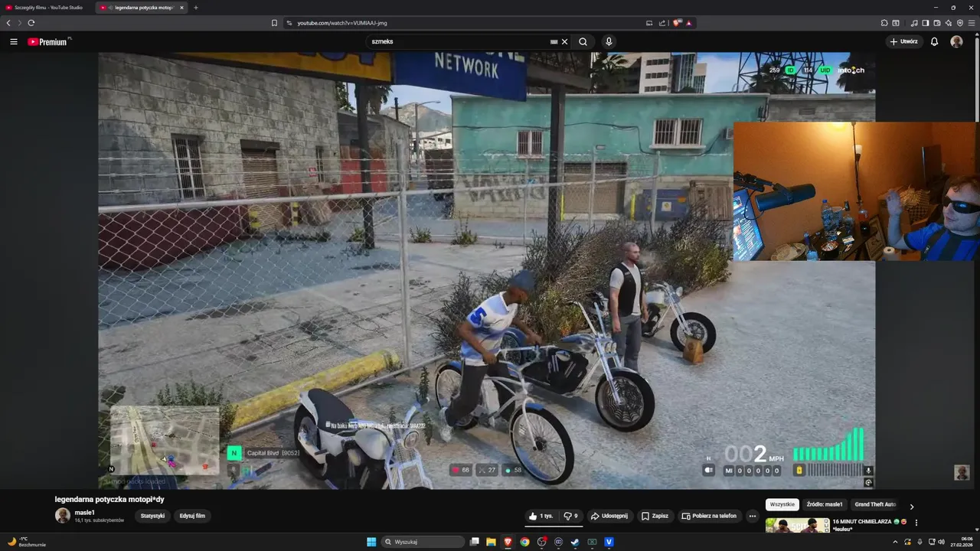The width and height of the screenshot is (980, 551).
Task: Open Google Chrome from taskbar
Action: (x=524, y=542)
